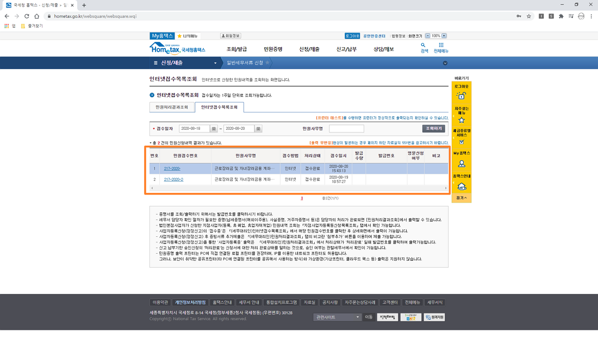The height and width of the screenshot is (364, 598).
Task: Click browser reload icon
Action: coord(27,16)
